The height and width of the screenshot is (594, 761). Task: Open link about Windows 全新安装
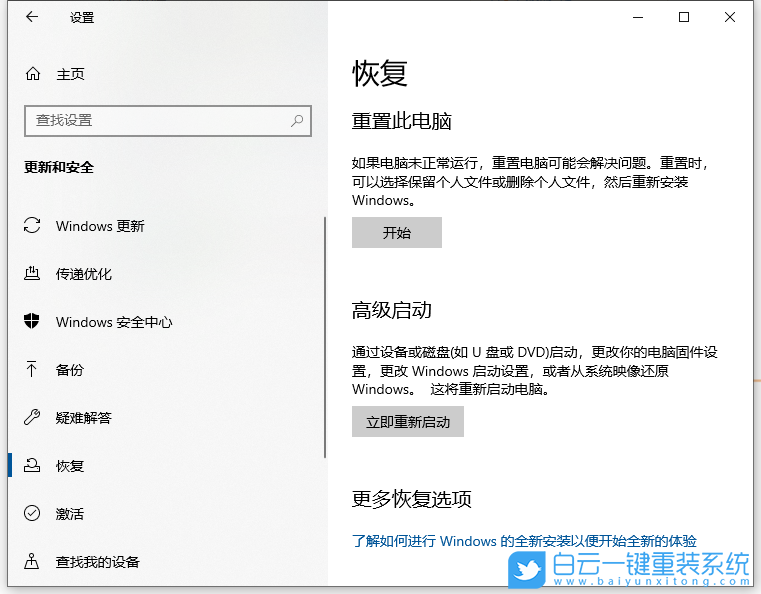pyautogui.click(x=524, y=541)
